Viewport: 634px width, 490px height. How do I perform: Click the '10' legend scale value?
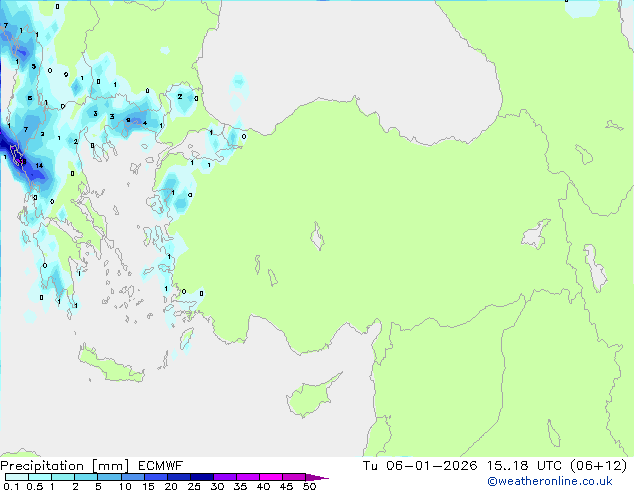tap(125, 486)
